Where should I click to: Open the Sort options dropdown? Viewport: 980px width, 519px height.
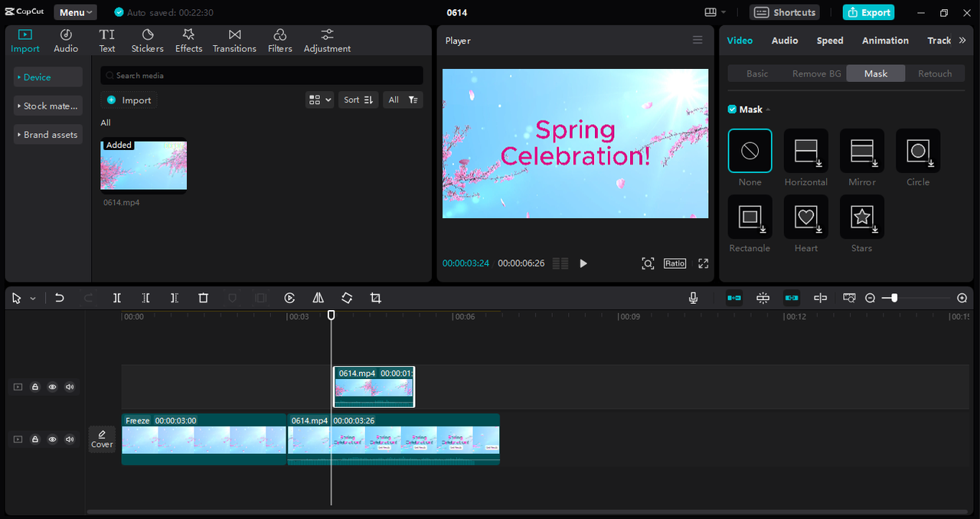(x=358, y=100)
